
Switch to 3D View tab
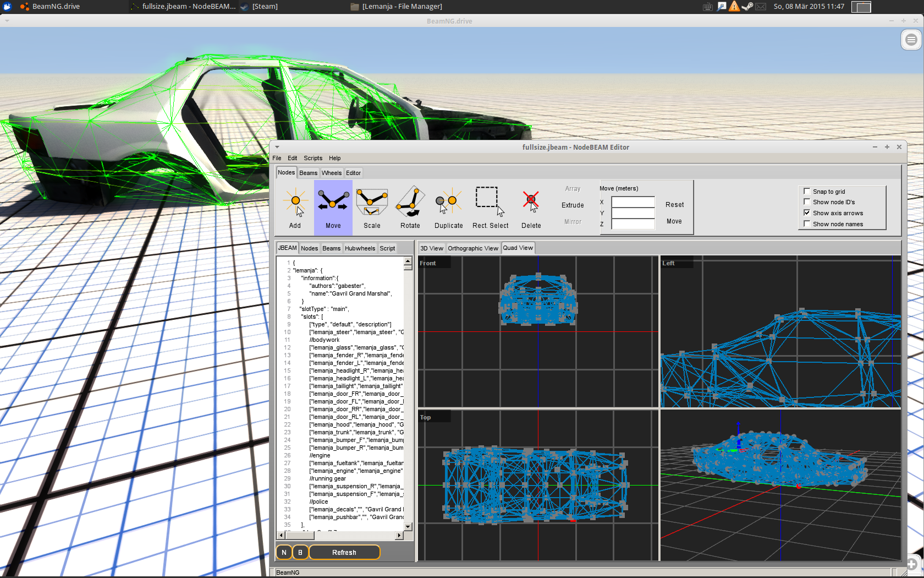(432, 248)
